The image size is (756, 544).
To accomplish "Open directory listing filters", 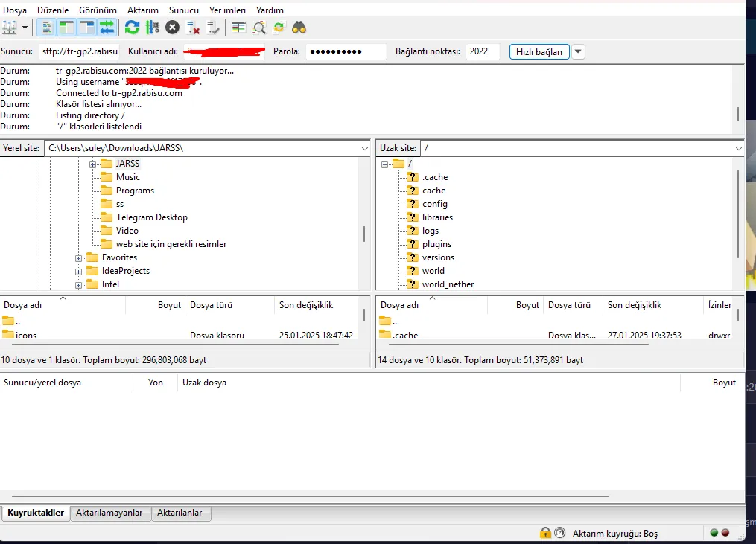I will pos(238,28).
